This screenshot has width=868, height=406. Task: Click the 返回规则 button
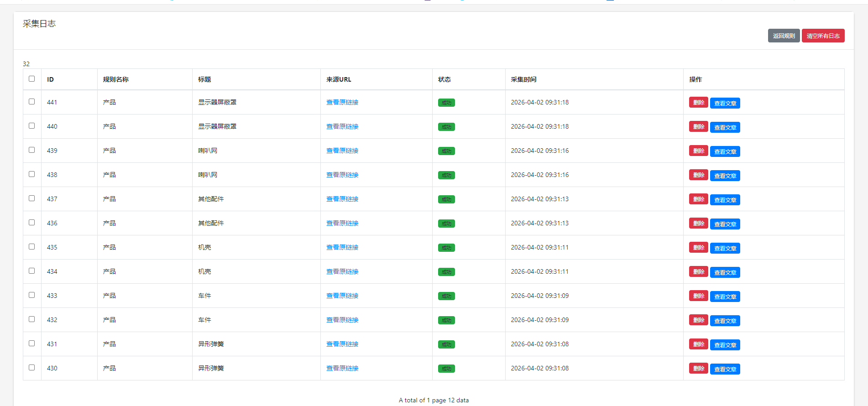coord(783,36)
